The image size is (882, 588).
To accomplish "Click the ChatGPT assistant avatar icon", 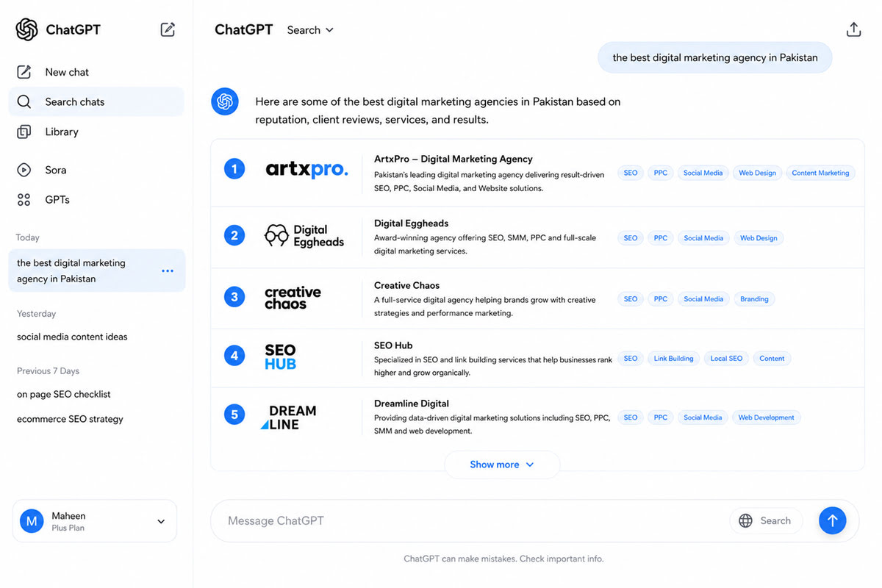I will coord(225,101).
